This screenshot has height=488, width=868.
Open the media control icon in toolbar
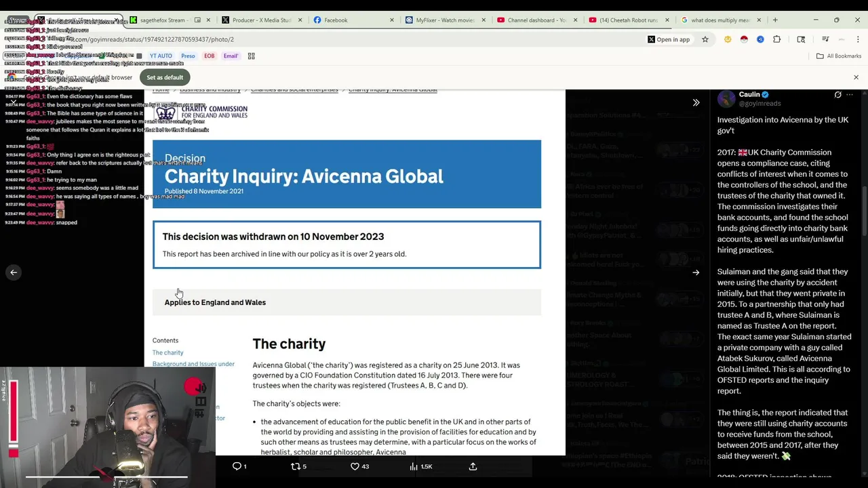[x=825, y=39]
